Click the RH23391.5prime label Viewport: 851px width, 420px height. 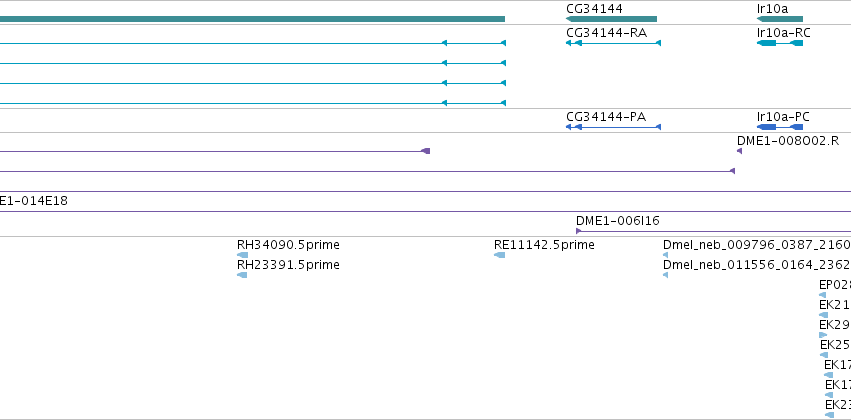click(x=288, y=265)
